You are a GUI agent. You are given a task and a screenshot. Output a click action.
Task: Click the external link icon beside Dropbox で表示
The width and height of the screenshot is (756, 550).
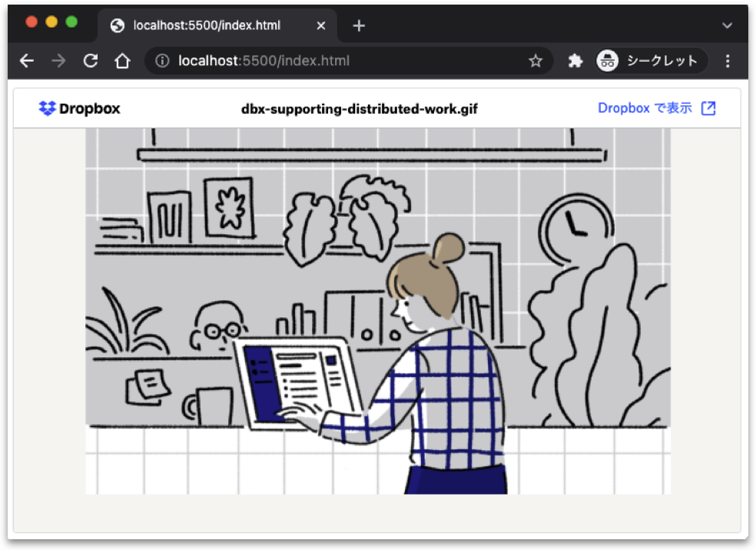click(708, 108)
